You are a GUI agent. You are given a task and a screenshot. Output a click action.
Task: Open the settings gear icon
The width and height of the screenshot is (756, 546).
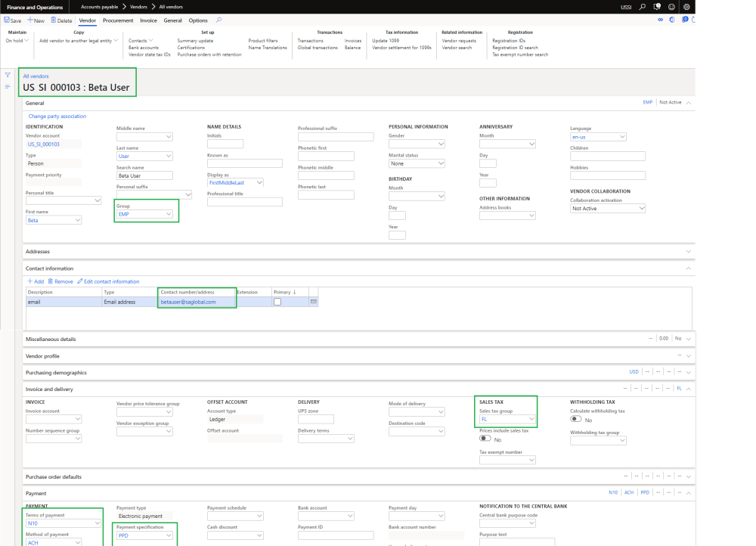[686, 7]
